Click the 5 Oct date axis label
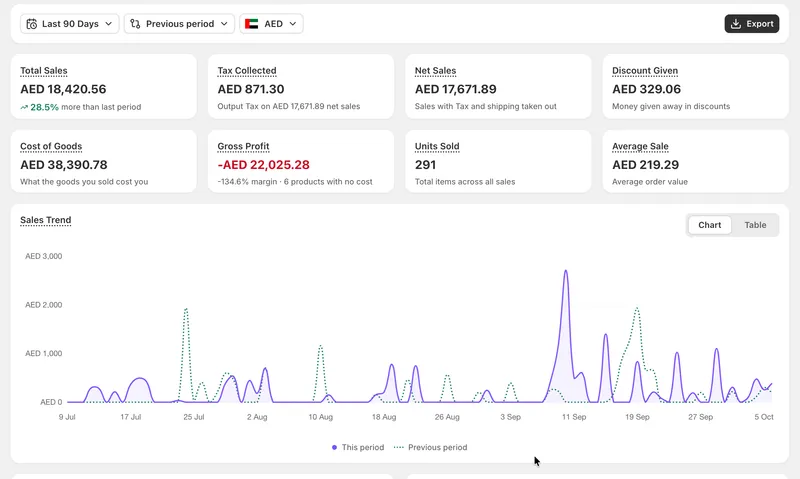 (x=764, y=417)
